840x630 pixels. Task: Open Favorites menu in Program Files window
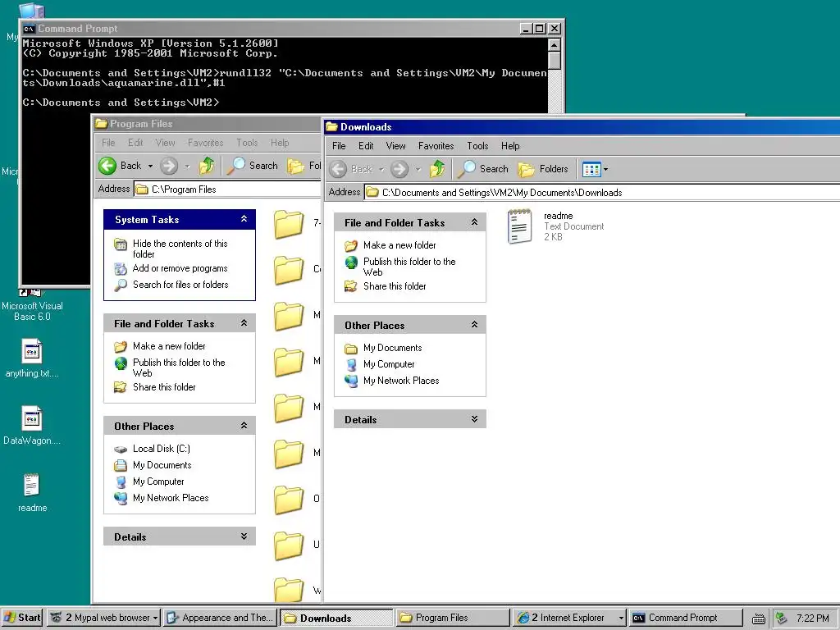pos(205,143)
